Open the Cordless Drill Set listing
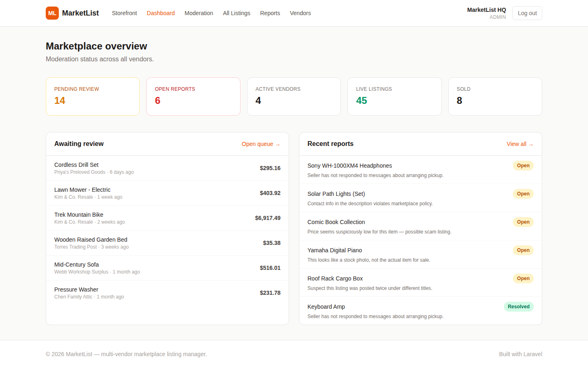This screenshot has height=368, width=588. pyautogui.click(x=167, y=168)
